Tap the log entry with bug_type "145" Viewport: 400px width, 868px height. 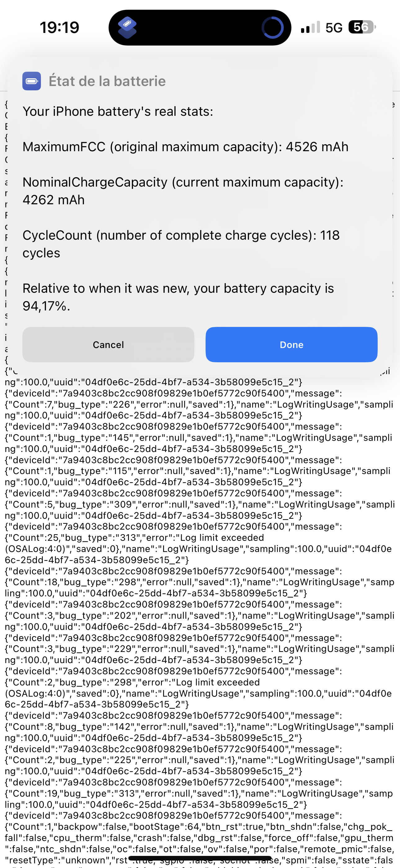pyautogui.click(x=199, y=438)
